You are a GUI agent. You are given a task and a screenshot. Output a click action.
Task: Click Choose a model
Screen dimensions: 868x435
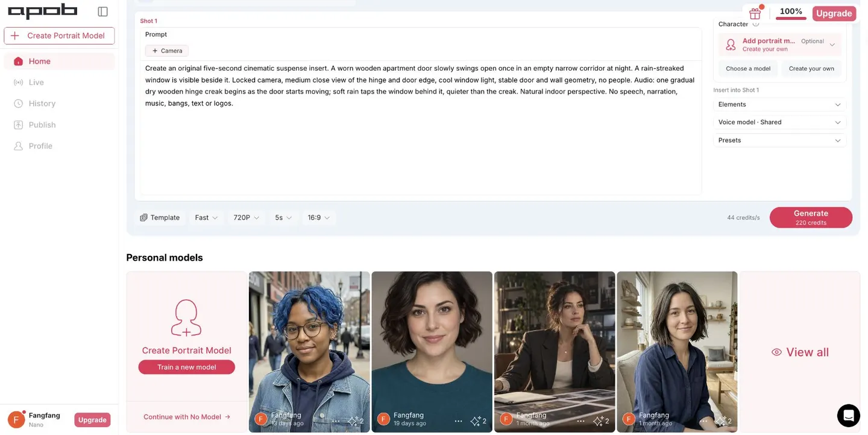click(748, 69)
